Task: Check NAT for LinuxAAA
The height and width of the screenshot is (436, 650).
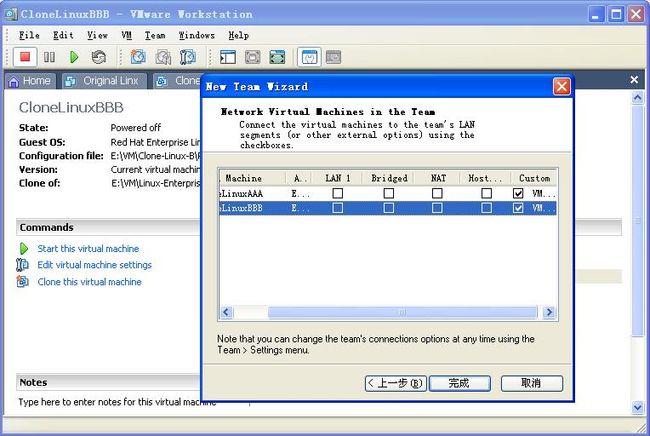Action: (x=437, y=194)
